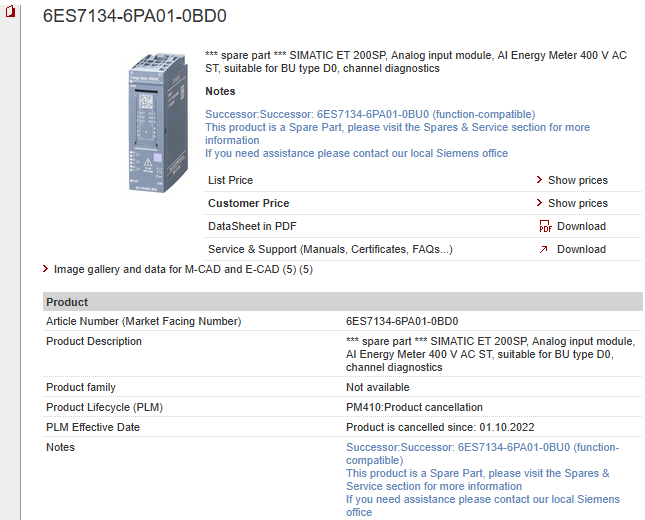Click the 6ES7134-6PA01-0BD0 page heading
This screenshot has width=645, height=520.
click(x=135, y=17)
